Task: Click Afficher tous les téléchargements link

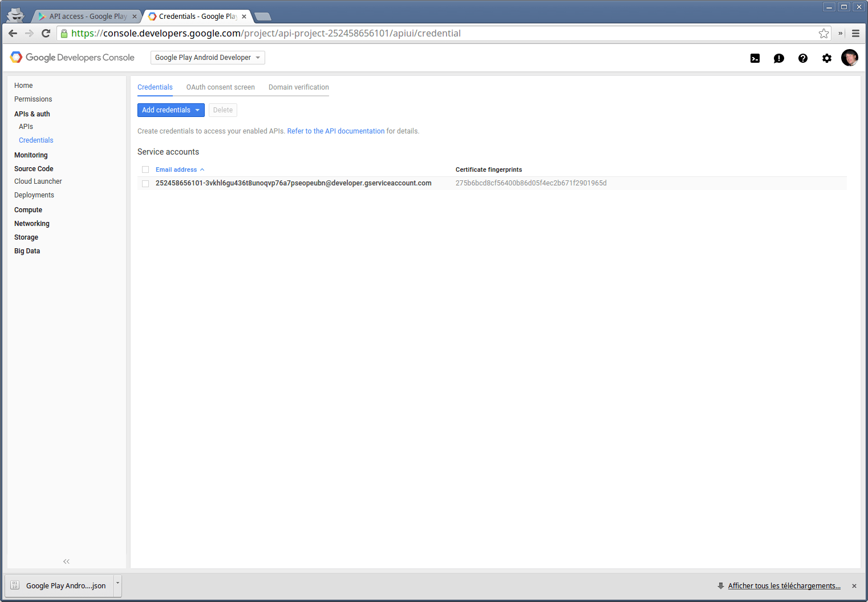Action: point(784,586)
